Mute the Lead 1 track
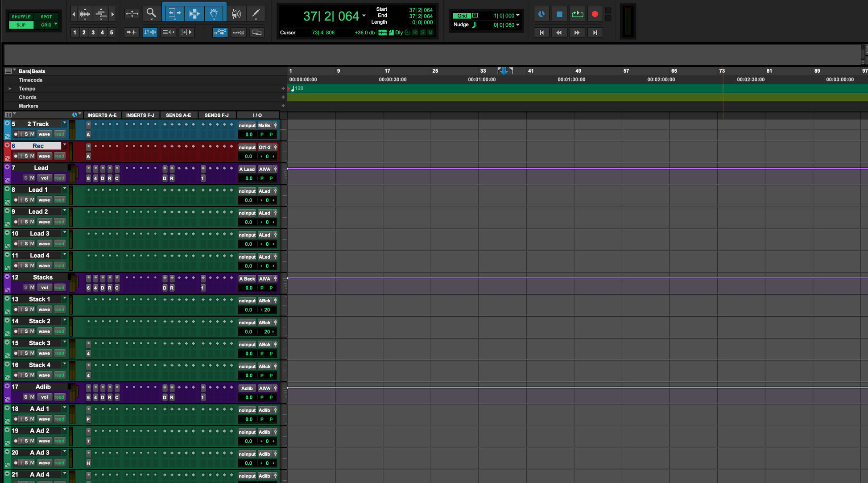Image resolution: width=868 pixels, height=483 pixels. click(x=32, y=200)
